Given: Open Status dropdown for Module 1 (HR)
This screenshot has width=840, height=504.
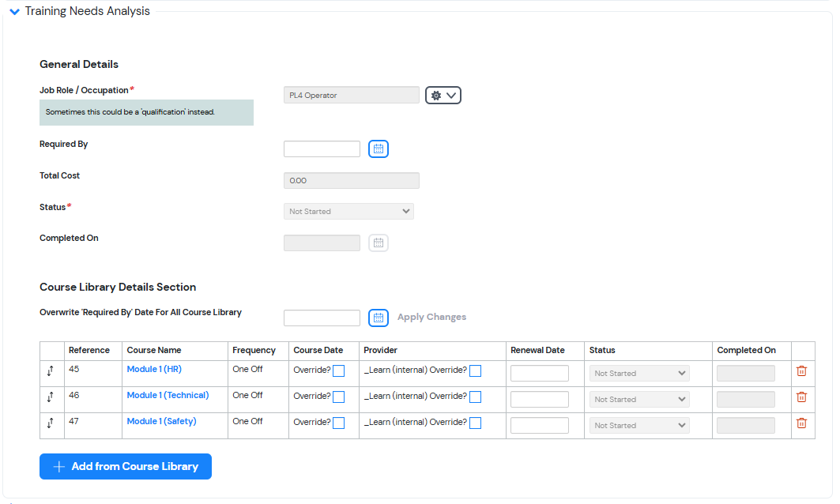Looking at the screenshot, I should 639,374.
